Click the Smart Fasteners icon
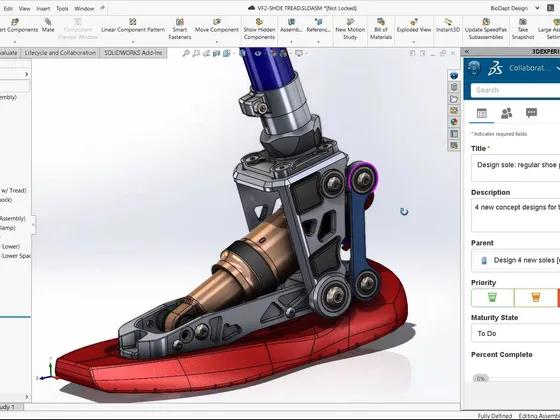560x420 pixels. click(180, 22)
